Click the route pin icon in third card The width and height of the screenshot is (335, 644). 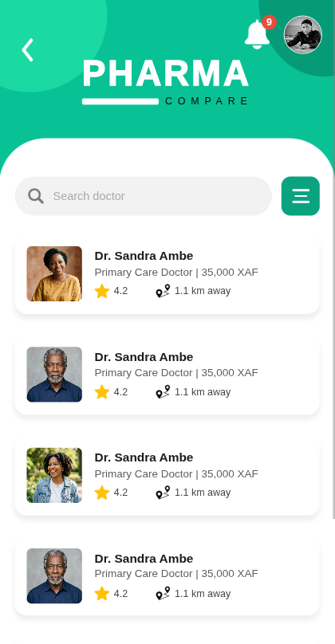pos(163,493)
